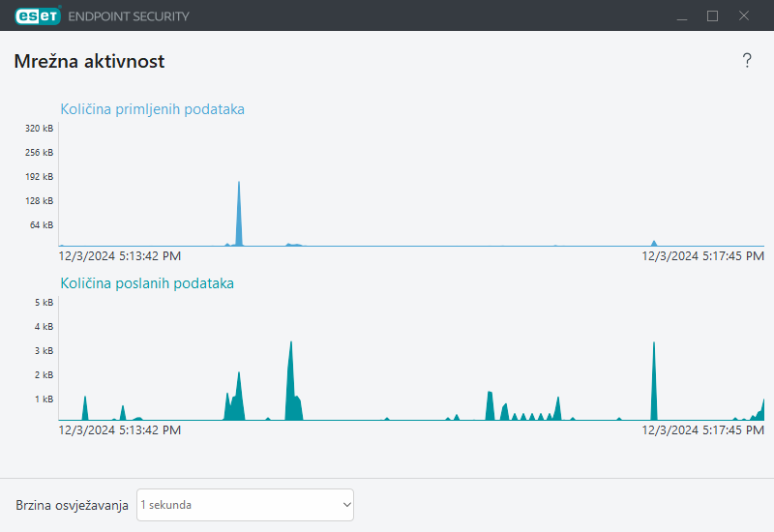Click sent data chart end timestamp 5:17:45 PM
Viewport: 774px width, 532px height.
(703, 429)
